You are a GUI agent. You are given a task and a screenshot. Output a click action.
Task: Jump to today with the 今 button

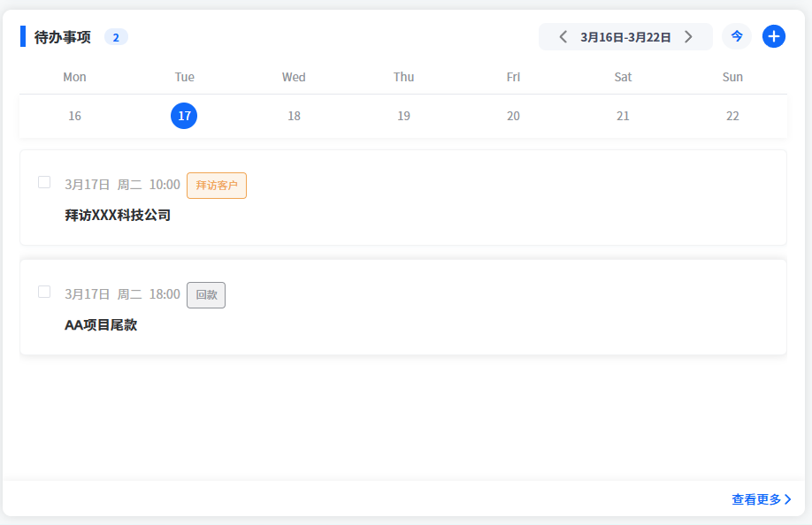coord(737,36)
